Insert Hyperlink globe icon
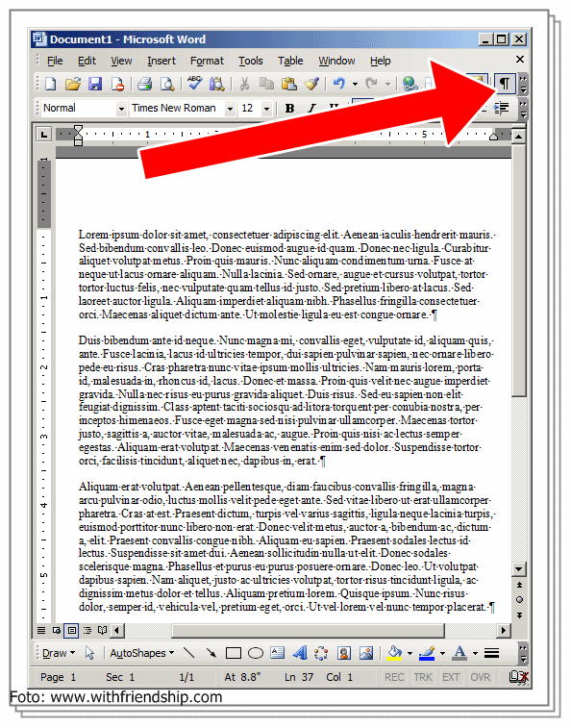 pos(410,84)
